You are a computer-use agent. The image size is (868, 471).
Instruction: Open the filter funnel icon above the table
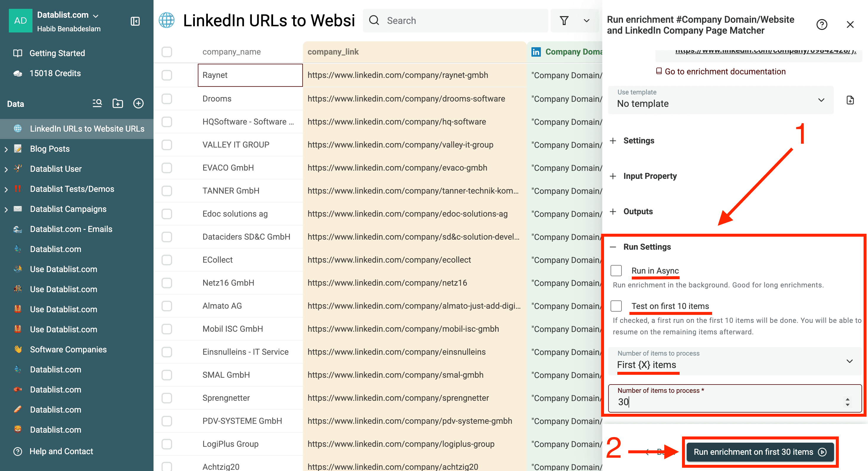(564, 21)
